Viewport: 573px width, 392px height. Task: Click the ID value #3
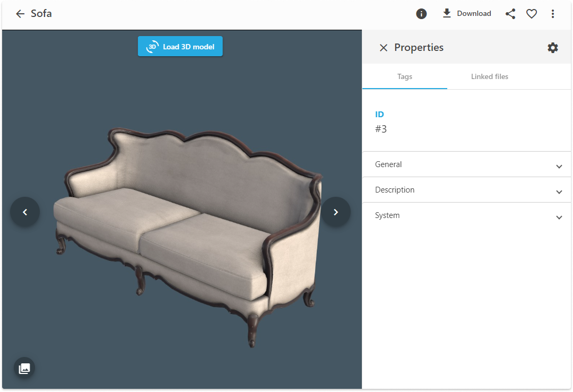point(381,129)
